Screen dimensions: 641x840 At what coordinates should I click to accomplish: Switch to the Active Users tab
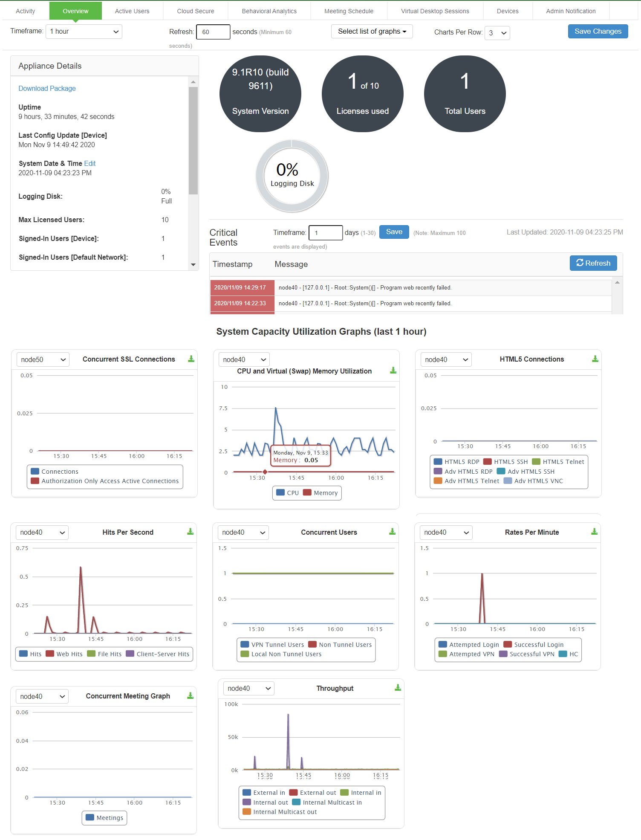pyautogui.click(x=132, y=11)
